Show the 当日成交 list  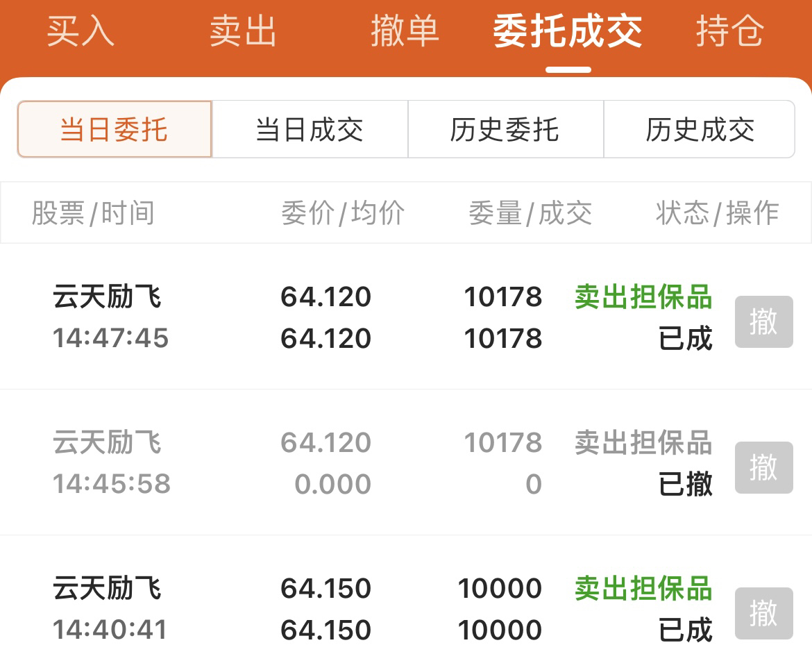click(310, 129)
